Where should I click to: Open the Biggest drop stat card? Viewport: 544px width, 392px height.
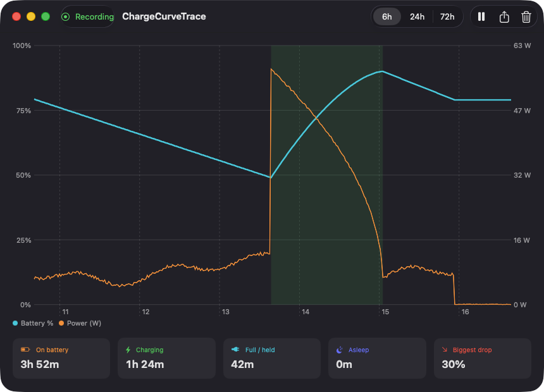click(x=483, y=358)
